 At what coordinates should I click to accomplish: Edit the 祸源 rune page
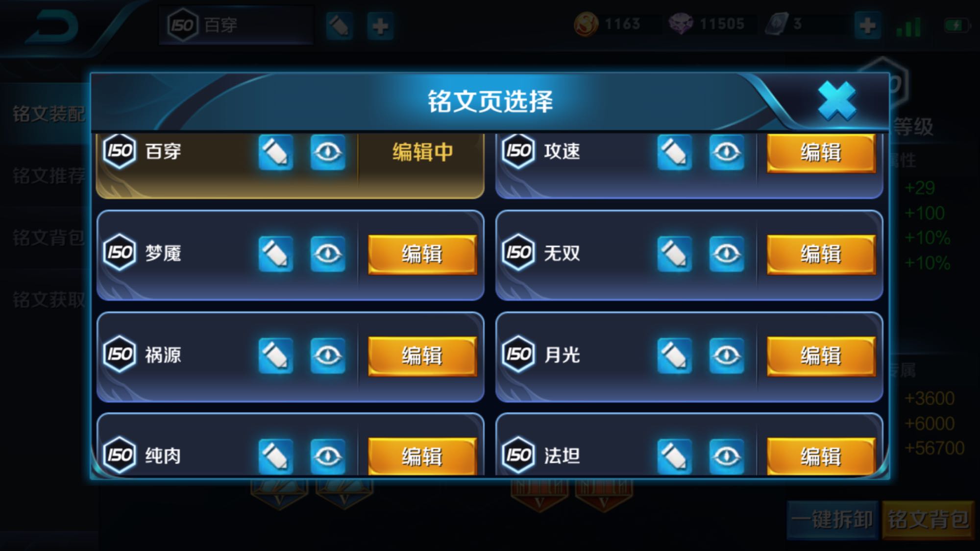click(x=422, y=356)
